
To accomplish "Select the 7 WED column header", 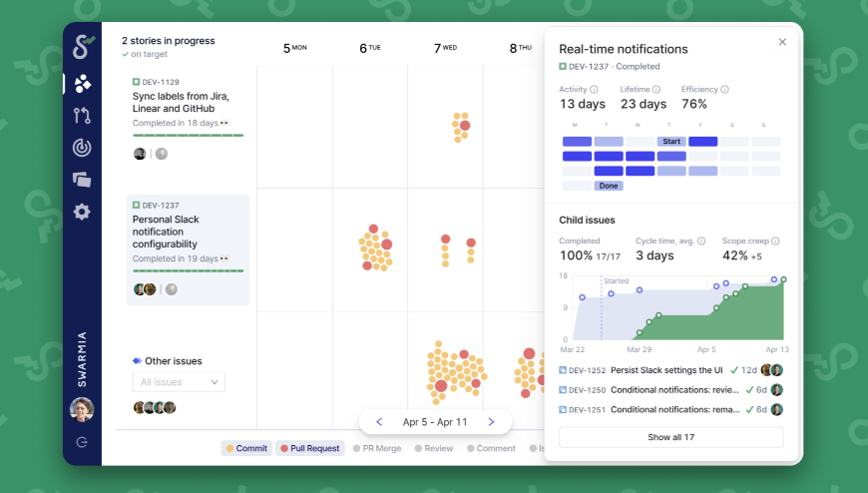I will pyautogui.click(x=446, y=48).
